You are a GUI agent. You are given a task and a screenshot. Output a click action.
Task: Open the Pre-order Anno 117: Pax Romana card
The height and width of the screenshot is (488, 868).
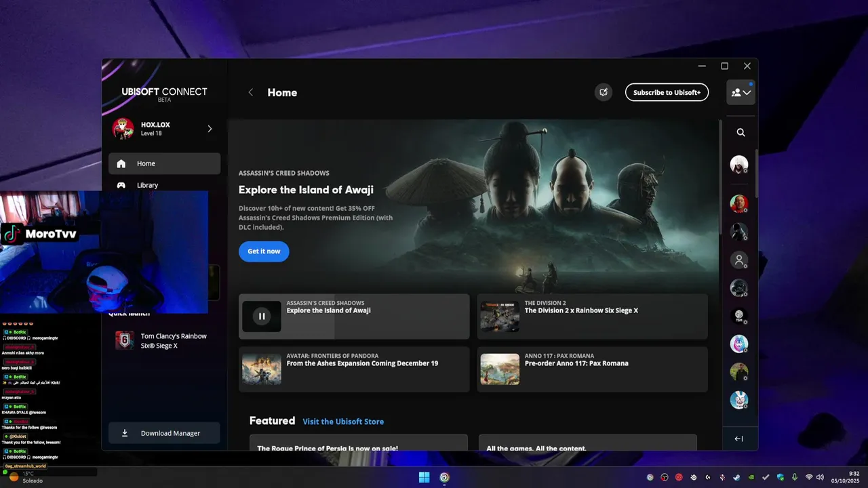(x=592, y=369)
